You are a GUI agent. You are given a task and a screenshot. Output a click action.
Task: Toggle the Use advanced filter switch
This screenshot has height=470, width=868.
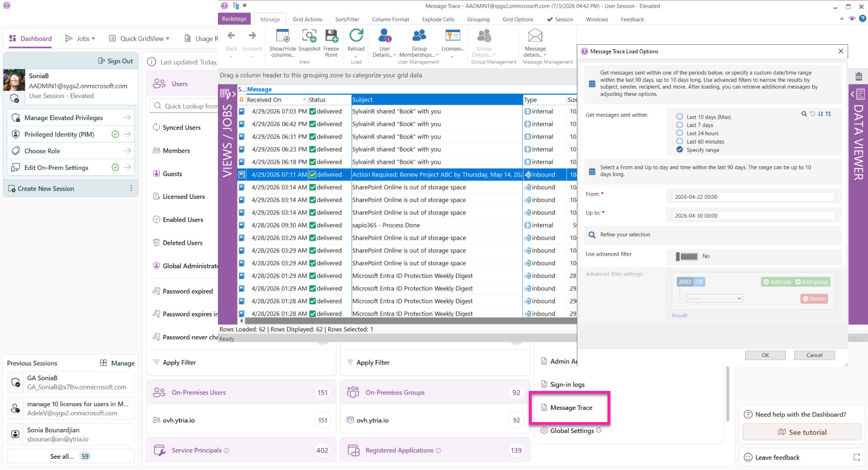[687, 256]
